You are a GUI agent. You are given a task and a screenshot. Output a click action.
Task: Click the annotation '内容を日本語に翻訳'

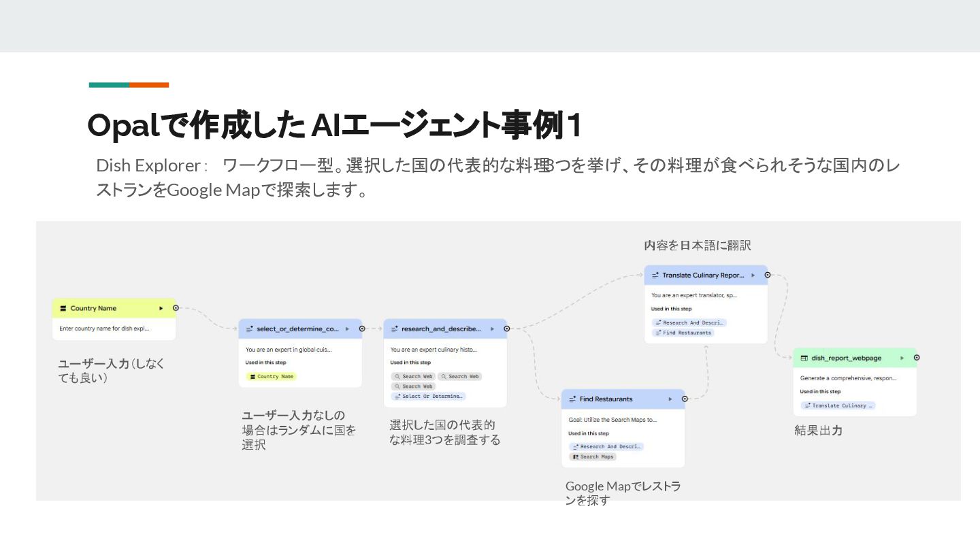tap(698, 246)
